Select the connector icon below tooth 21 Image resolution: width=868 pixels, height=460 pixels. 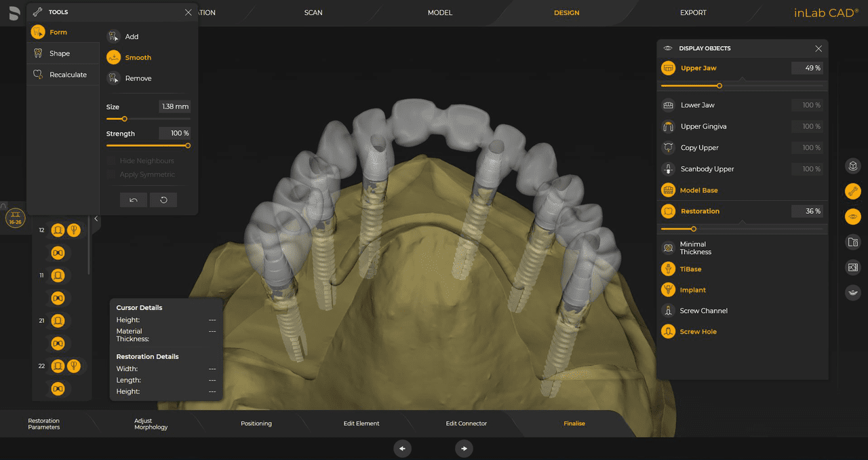[58, 343]
